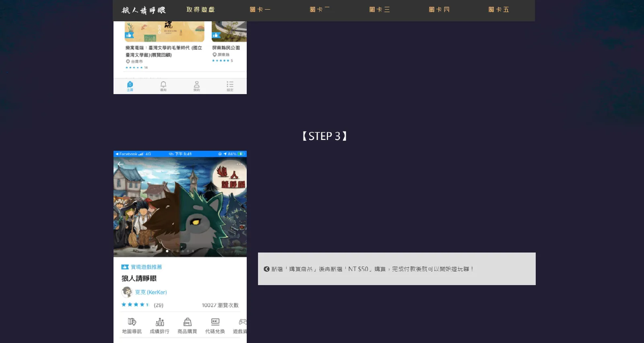Tap the 通知 bell icon
644x343 pixels.
click(x=163, y=86)
